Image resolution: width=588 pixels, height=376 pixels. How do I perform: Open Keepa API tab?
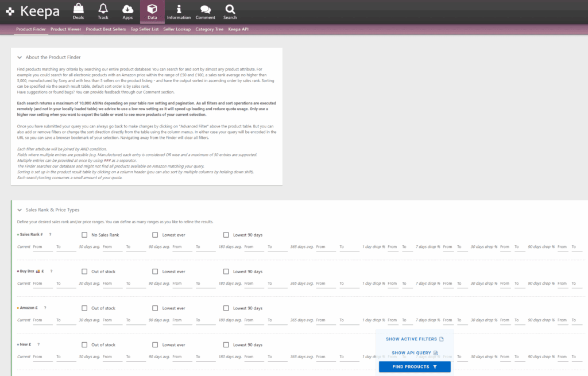[x=238, y=29]
